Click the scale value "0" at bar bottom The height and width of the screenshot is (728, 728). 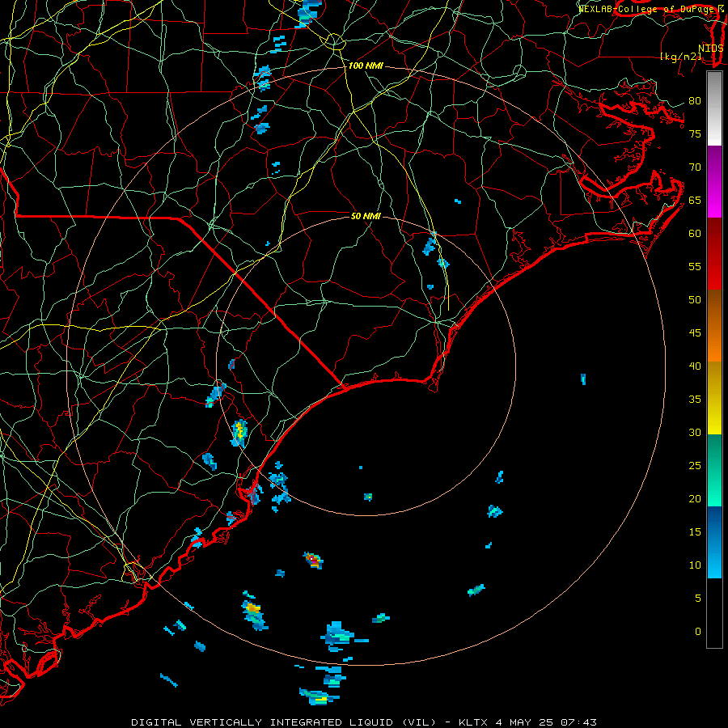click(x=698, y=632)
